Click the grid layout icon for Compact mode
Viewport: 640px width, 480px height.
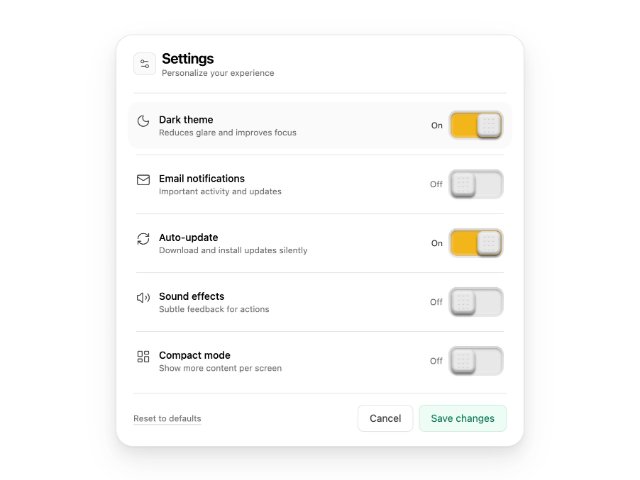coord(143,357)
